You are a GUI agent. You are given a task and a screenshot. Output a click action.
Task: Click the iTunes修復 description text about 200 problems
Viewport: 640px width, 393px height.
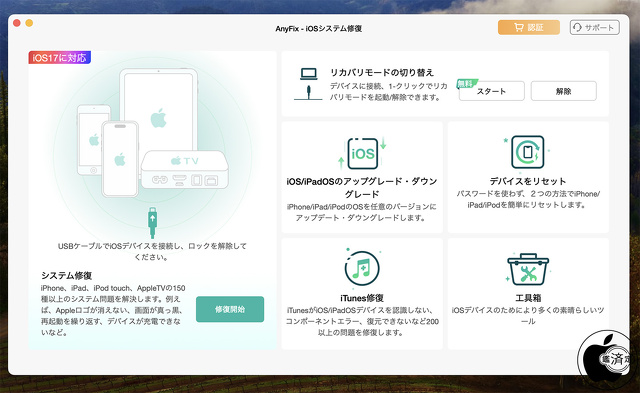(x=362, y=321)
